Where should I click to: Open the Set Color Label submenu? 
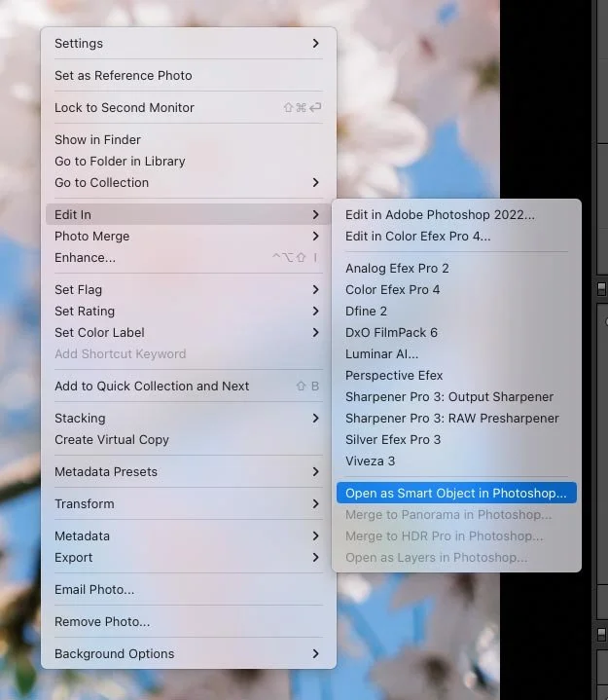(x=189, y=333)
